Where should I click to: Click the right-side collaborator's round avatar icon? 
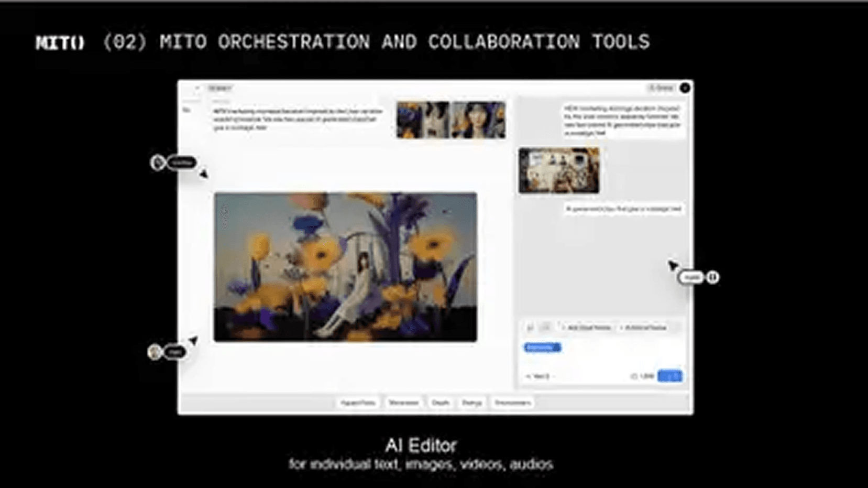tap(712, 277)
